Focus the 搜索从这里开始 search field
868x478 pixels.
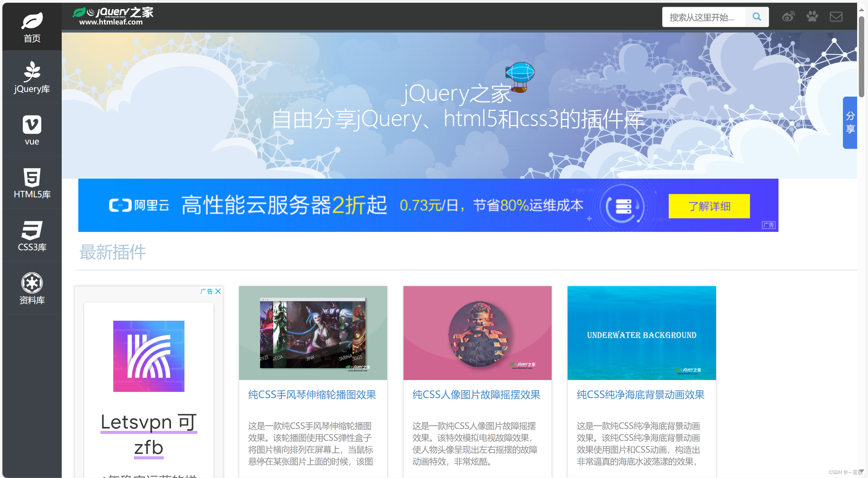pyautogui.click(x=704, y=17)
